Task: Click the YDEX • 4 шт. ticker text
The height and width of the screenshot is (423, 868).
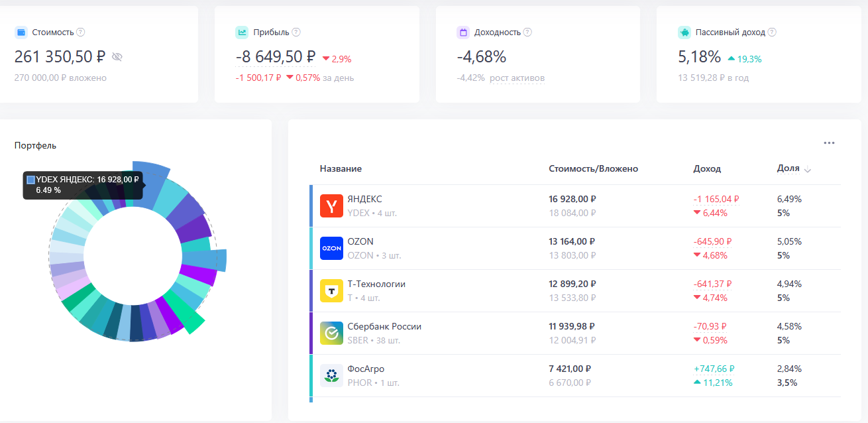Action: click(372, 213)
